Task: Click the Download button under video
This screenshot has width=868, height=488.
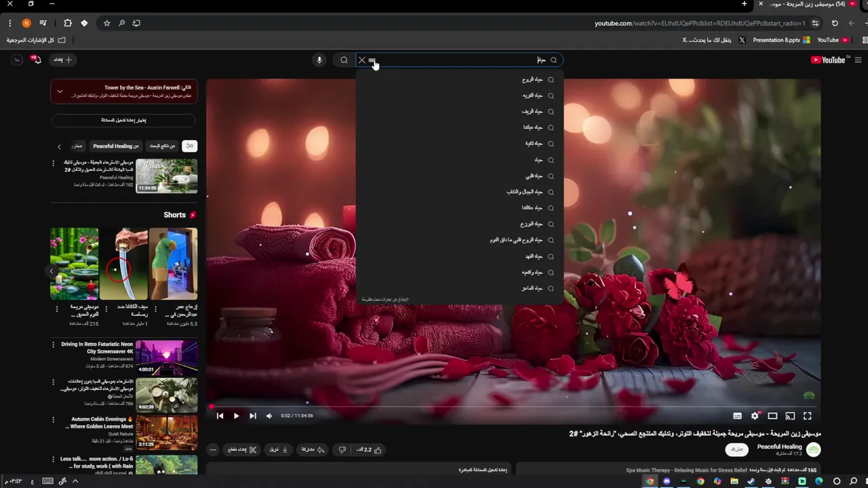Action: tap(279, 449)
